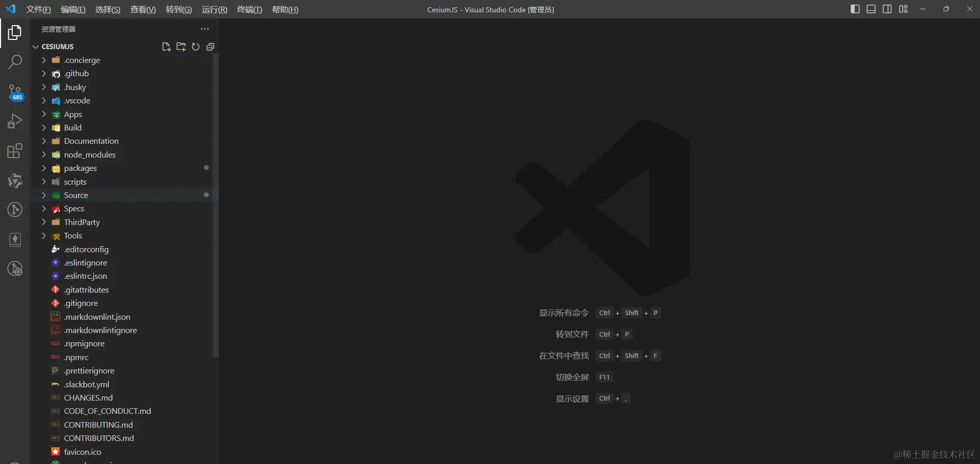Open the 编辑(E) menu
This screenshot has height=464, width=980.
(73, 10)
